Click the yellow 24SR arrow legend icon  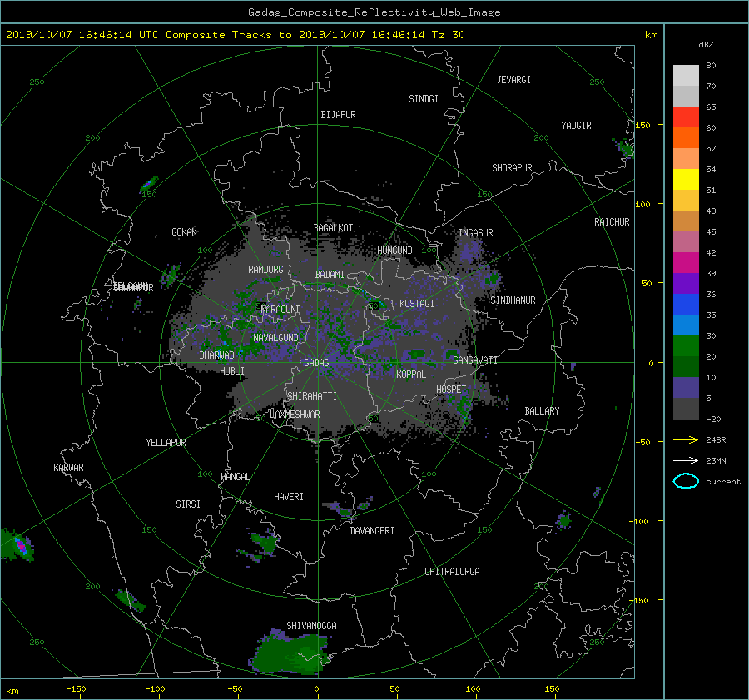click(686, 439)
